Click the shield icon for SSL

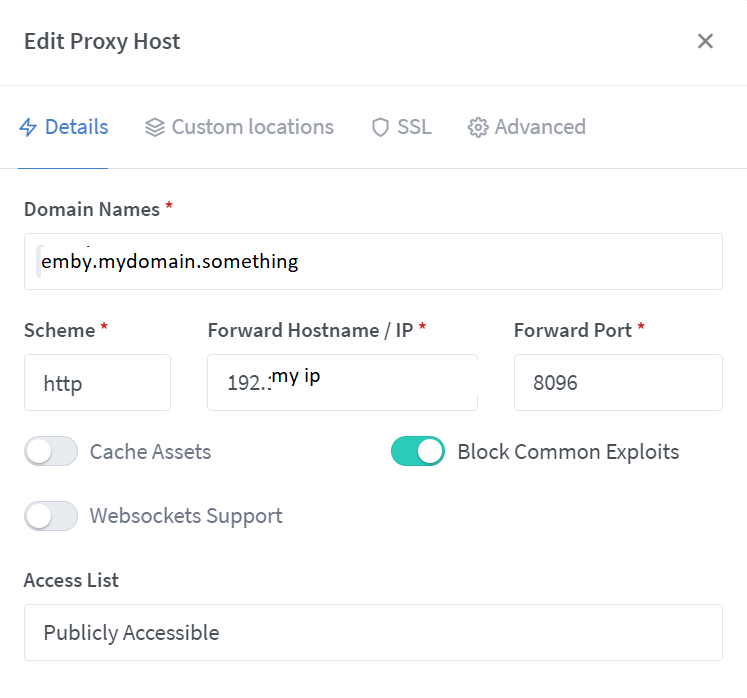click(380, 128)
